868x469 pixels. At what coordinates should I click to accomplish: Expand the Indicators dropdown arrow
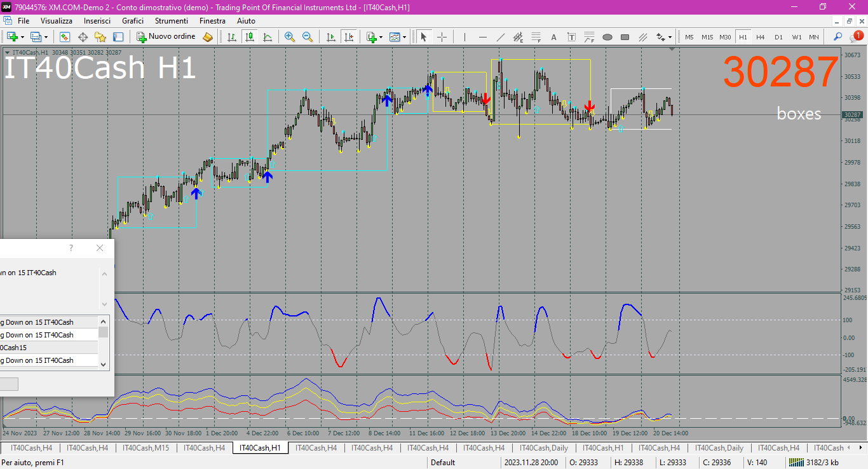(381, 37)
